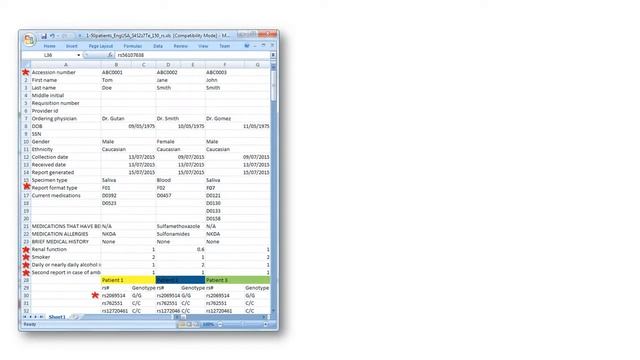The height and width of the screenshot is (360, 640).
Task: Click the first-sheet navigation arrow
Action: (25, 317)
